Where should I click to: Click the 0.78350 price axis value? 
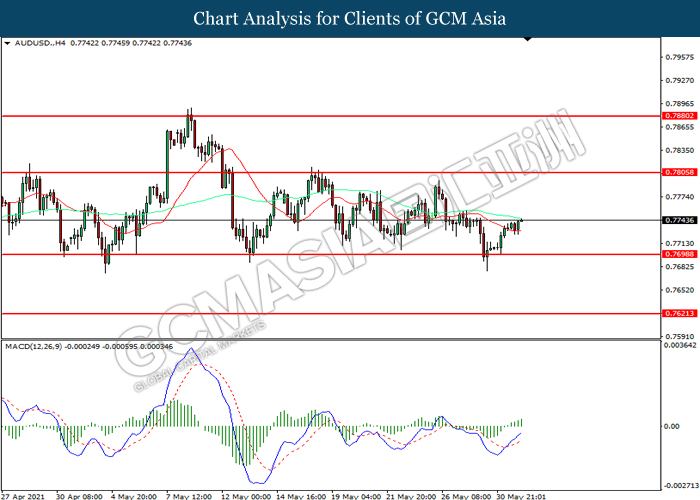coord(680,150)
